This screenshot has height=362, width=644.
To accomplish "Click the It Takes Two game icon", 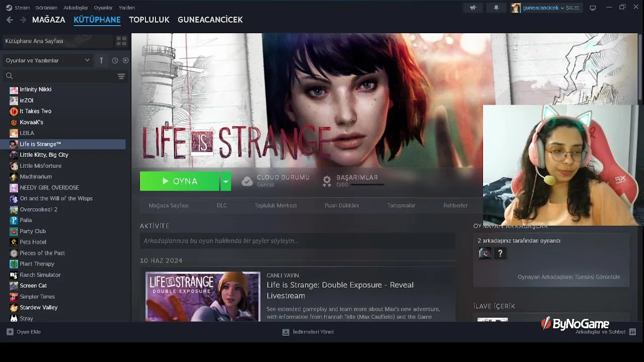I will tap(14, 111).
